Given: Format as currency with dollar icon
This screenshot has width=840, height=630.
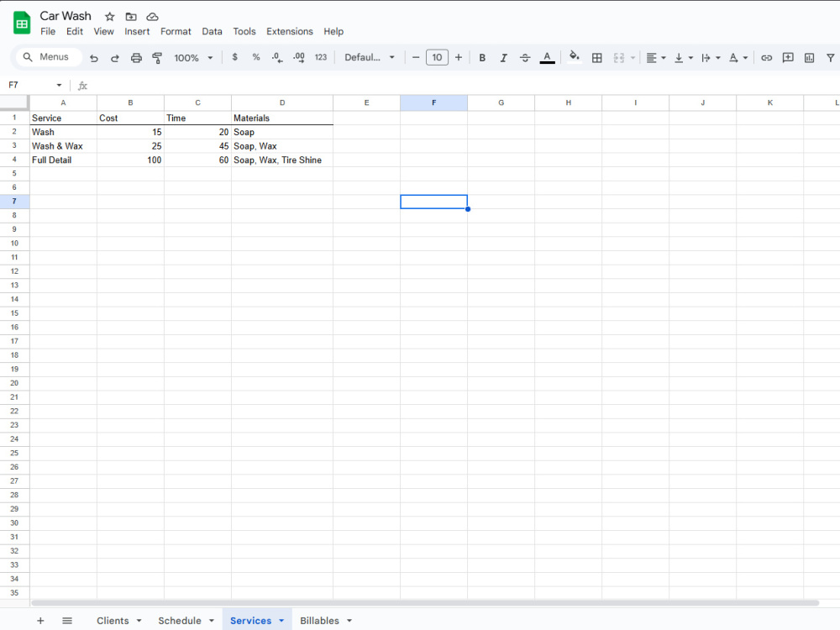Looking at the screenshot, I should click(x=234, y=57).
